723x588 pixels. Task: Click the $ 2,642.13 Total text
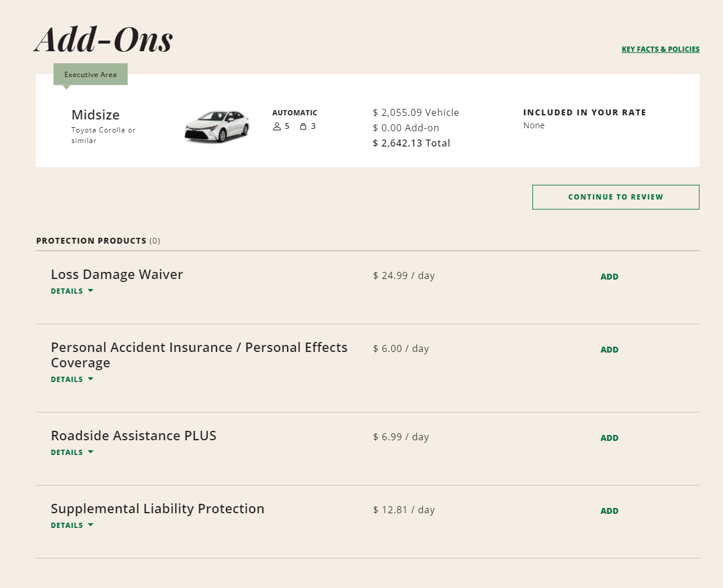[411, 143]
